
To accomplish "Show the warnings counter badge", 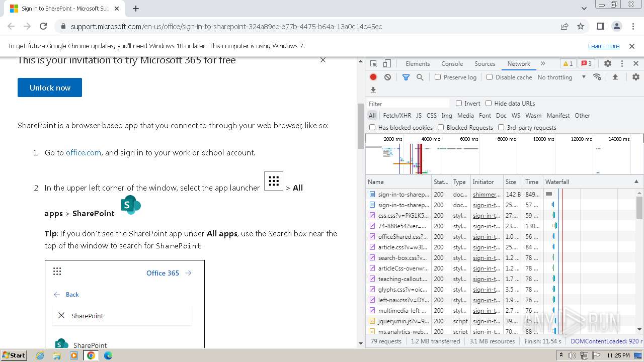I will [x=568, y=64].
